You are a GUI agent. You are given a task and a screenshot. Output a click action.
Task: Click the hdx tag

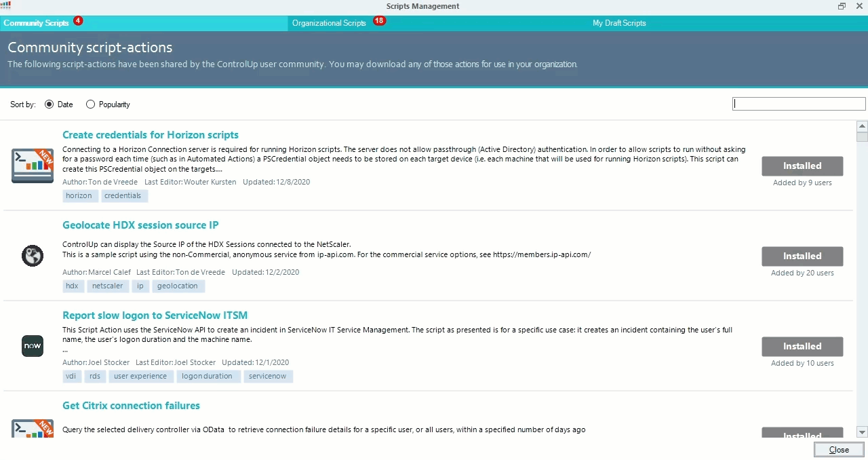[72, 286]
